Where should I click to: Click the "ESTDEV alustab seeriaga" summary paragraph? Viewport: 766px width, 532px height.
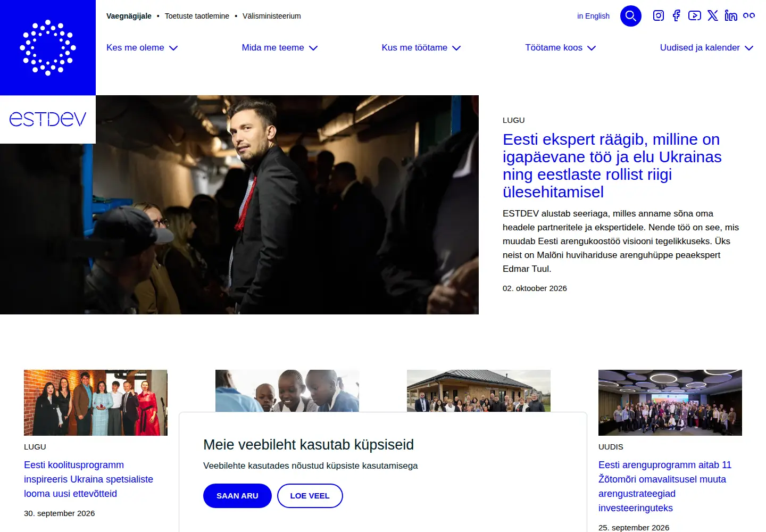[x=621, y=241]
